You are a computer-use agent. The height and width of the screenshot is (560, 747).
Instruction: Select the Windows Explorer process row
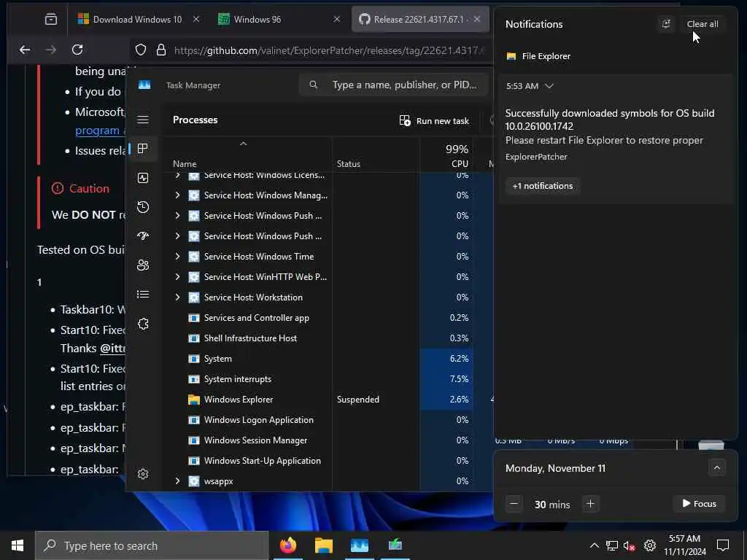click(x=309, y=400)
